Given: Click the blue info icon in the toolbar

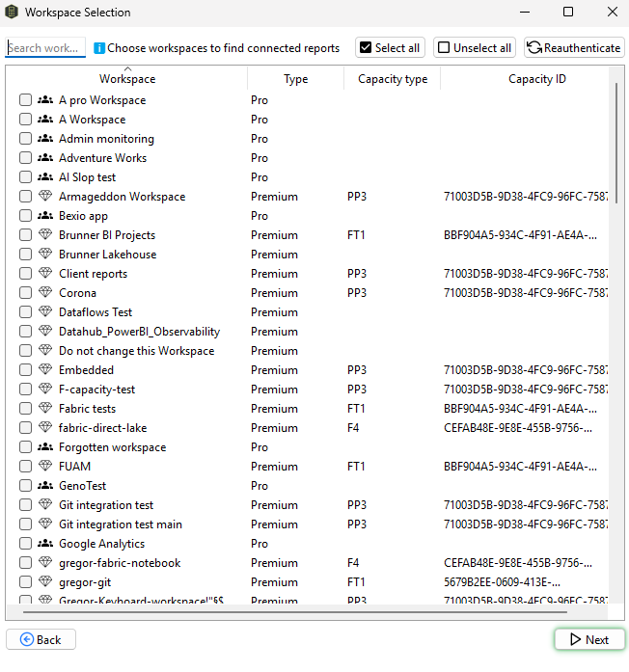Looking at the screenshot, I should [99, 48].
